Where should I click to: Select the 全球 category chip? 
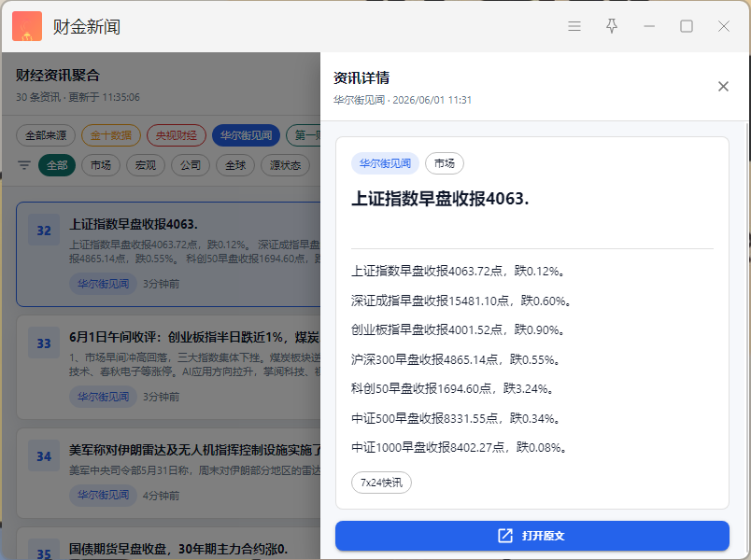[235, 165]
